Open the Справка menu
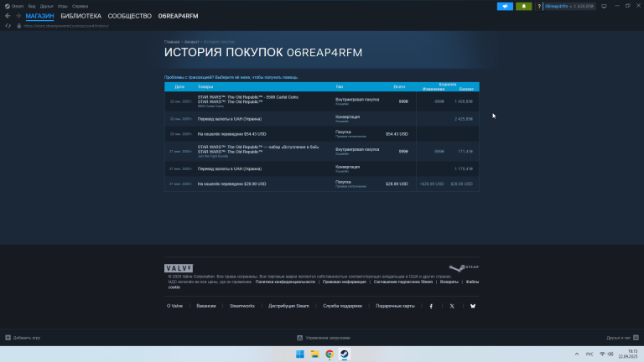This screenshot has width=644, height=362. 80,6
